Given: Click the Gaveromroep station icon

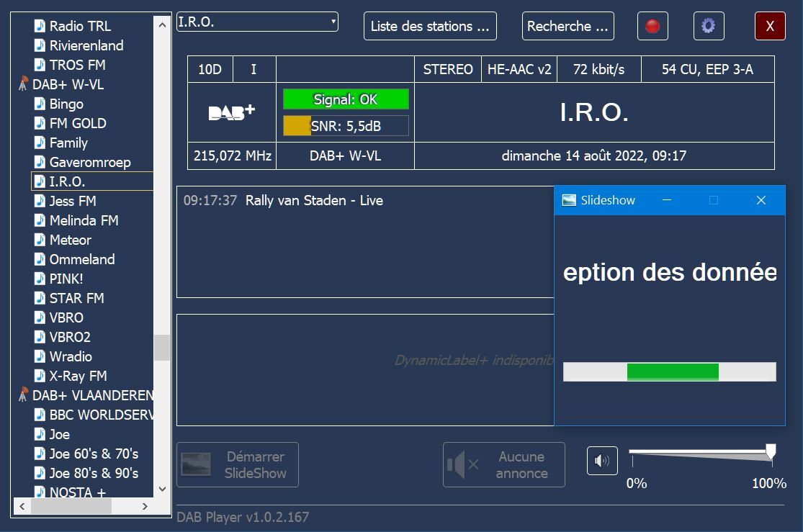Looking at the screenshot, I should [40, 162].
